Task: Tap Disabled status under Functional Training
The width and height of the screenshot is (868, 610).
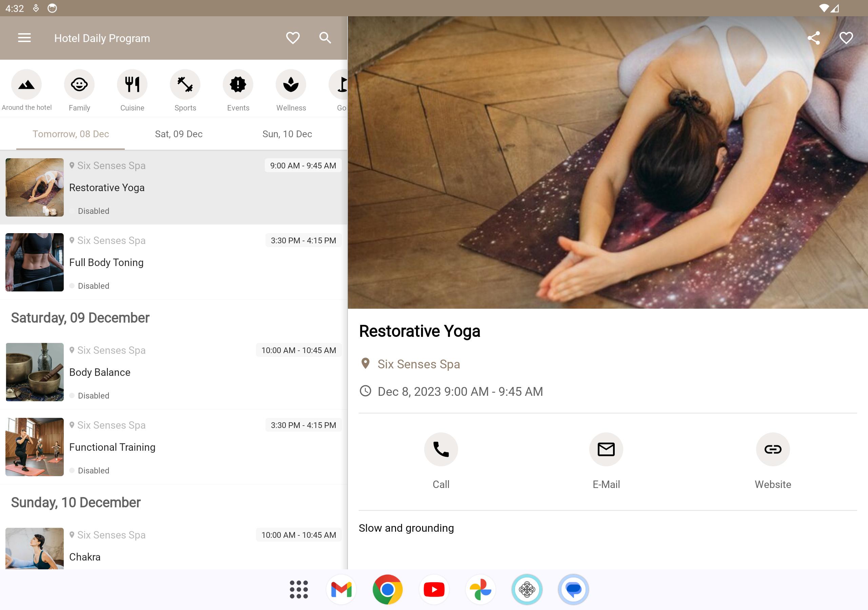Action: (93, 470)
